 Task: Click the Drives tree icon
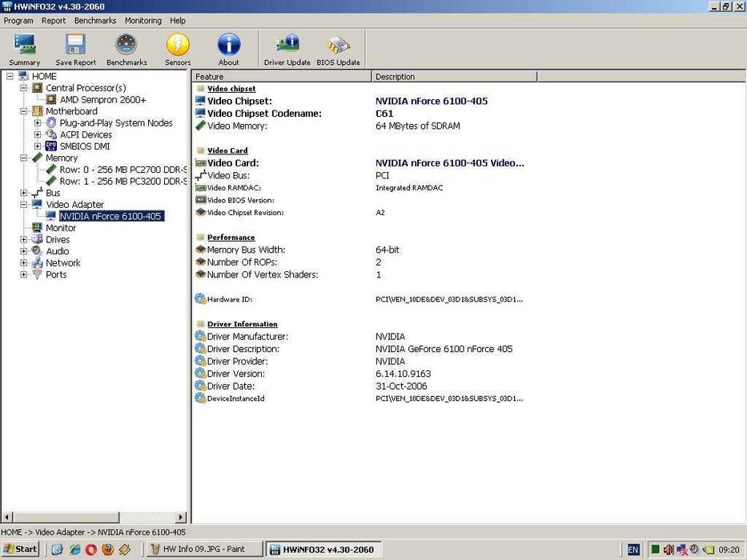pyautogui.click(x=37, y=239)
